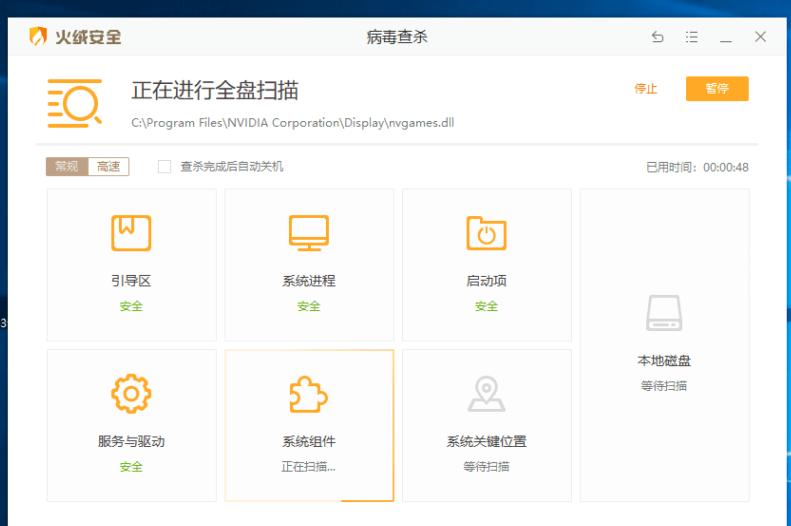Pause the scan with 暂停 button
This screenshot has height=526, width=791.
pos(717,89)
